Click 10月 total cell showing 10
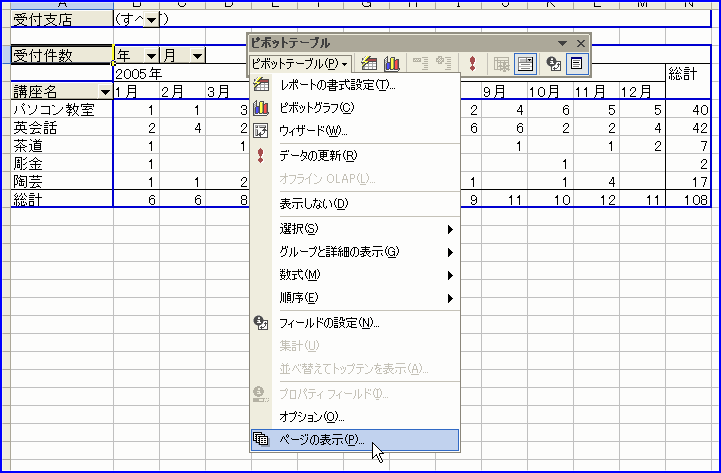The image size is (721, 473). click(550, 199)
